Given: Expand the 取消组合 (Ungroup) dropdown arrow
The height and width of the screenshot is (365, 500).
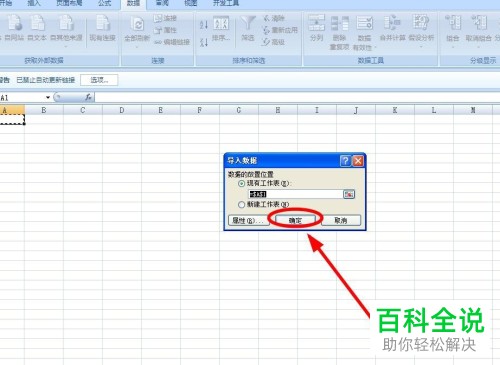Looking at the screenshot, I should [479, 47].
